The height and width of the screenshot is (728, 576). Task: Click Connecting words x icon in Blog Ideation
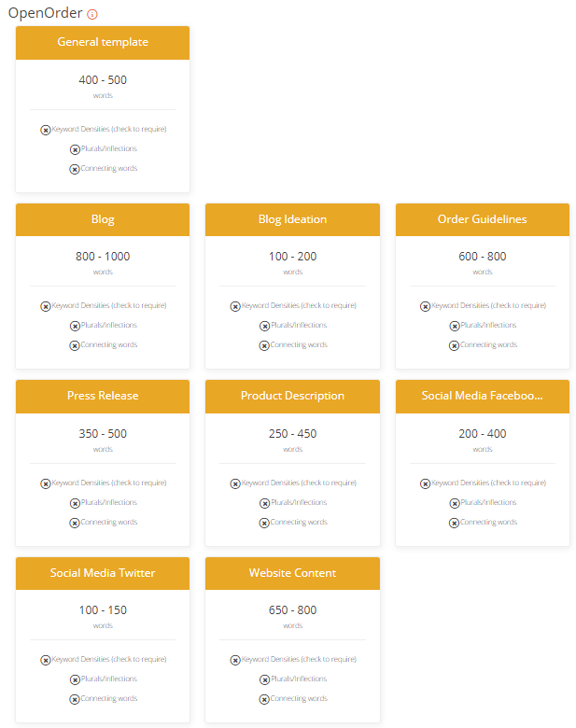[x=264, y=346]
